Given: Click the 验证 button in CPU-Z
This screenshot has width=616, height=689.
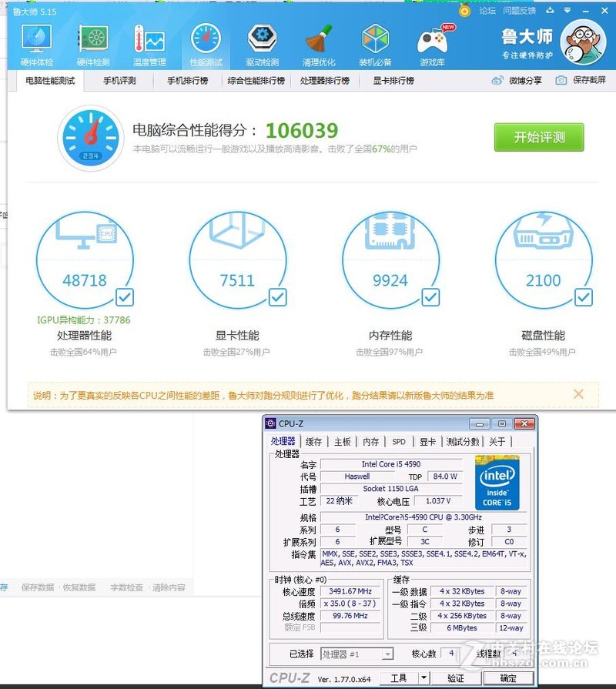Looking at the screenshot, I should 456,677.
